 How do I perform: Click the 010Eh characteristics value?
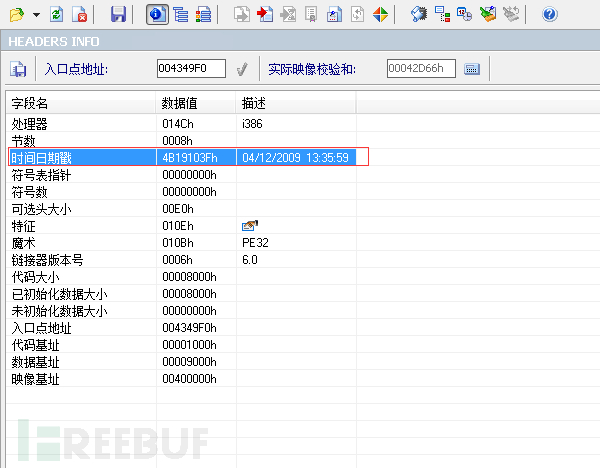178,226
